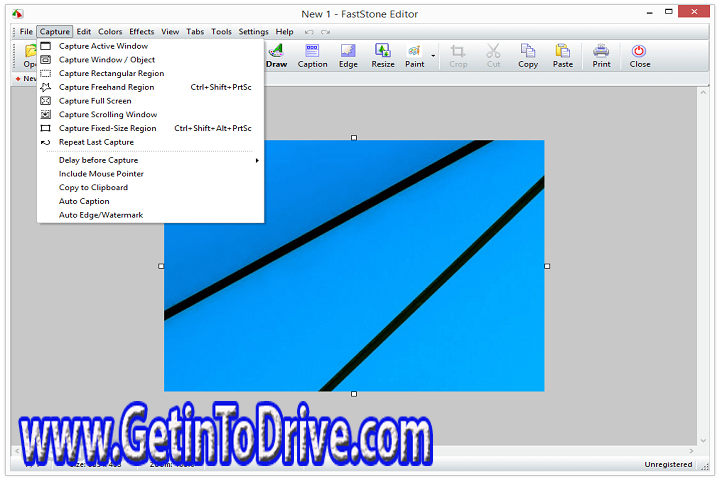Viewport: 720px width, 480px height.
Task: Maximize the FastStone Editor window
Action: [x=669, y=12]
